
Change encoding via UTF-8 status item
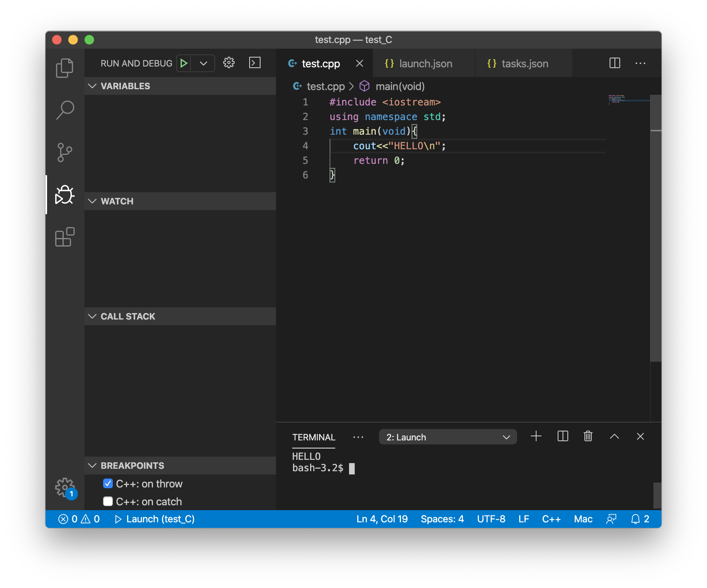491,519
